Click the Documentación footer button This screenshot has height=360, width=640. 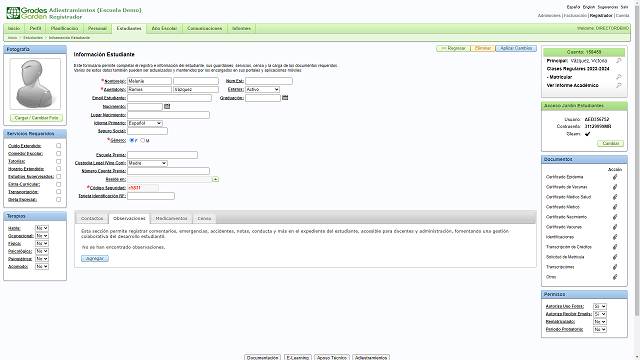click(263, 358)
